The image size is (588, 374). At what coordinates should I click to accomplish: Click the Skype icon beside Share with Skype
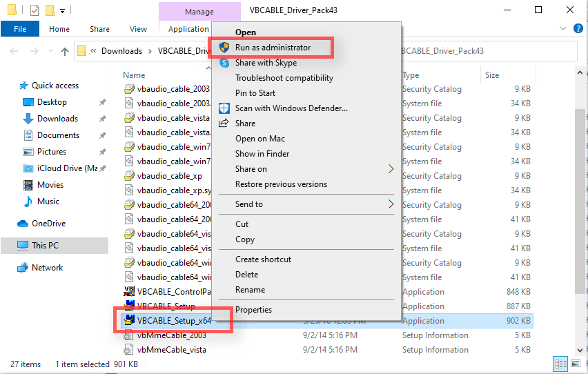224,63
